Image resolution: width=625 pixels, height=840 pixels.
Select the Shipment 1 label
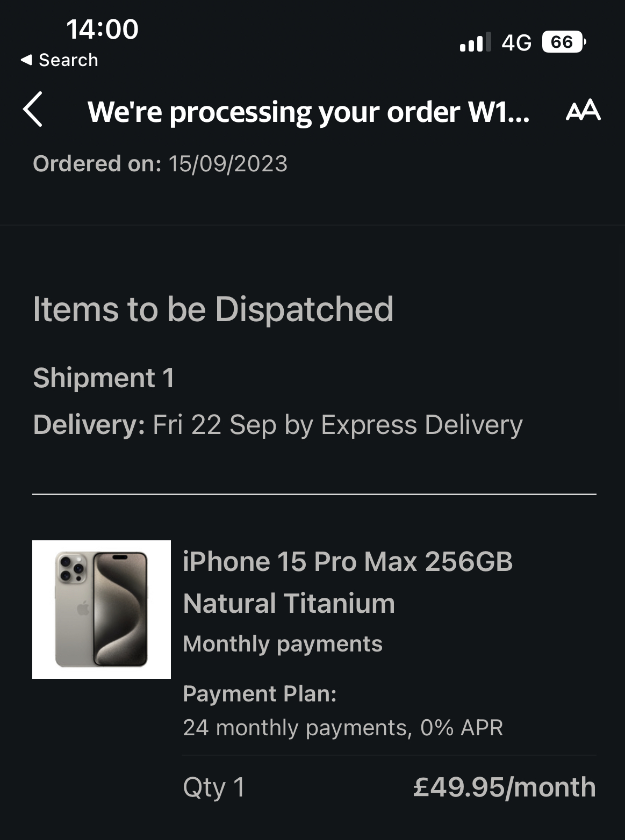click(104, 378)
